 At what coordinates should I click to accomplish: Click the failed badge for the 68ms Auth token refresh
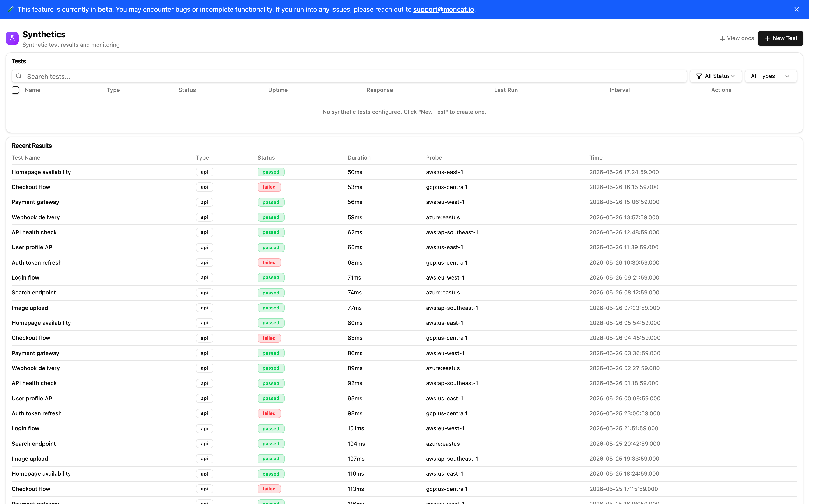269,263
